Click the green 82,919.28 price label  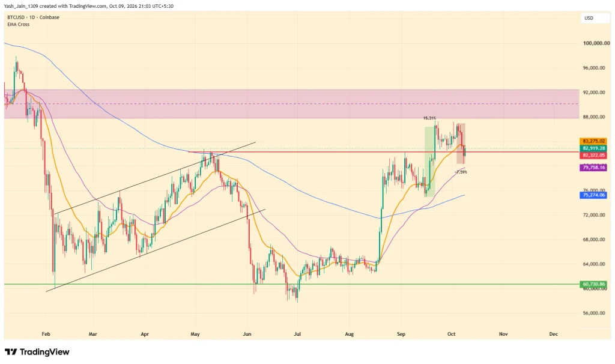pyautogui.click(x=594, y=148)
